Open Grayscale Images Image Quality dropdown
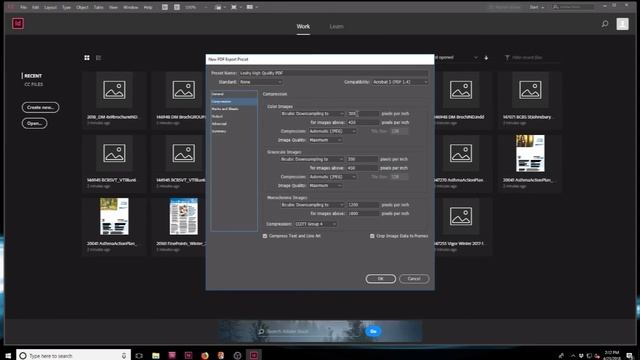Viewport: 640px width, 360px height. (325, 186)
